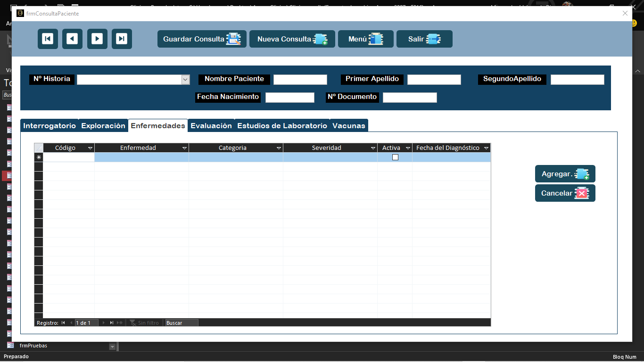The height and width of the screenshot is (362, 644).
Task: Click the record number box '1 de 1'
Action: click(x=86, y=323)
